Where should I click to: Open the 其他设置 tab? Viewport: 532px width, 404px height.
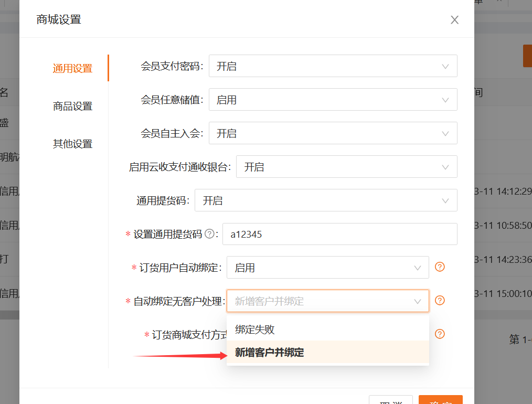point(72,144)
